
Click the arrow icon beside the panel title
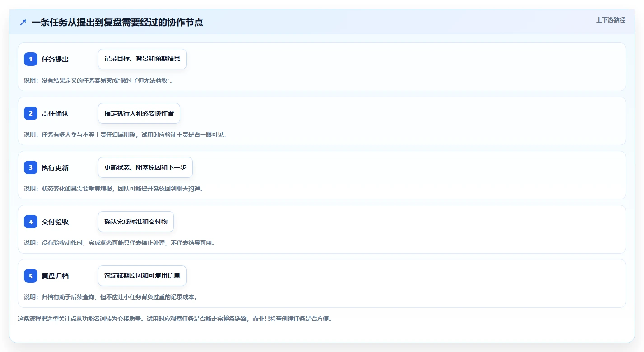click(23, 23)
